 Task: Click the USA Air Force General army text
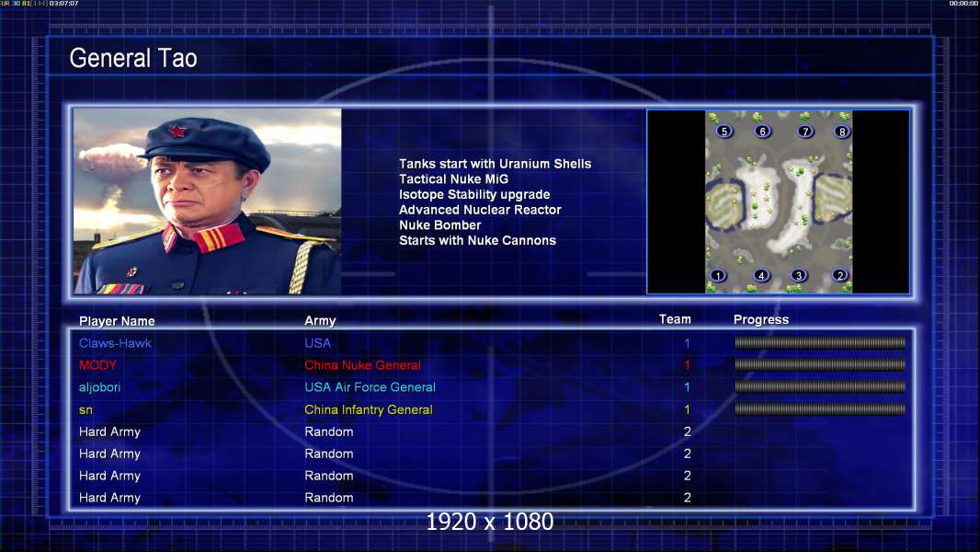(370, 387)
